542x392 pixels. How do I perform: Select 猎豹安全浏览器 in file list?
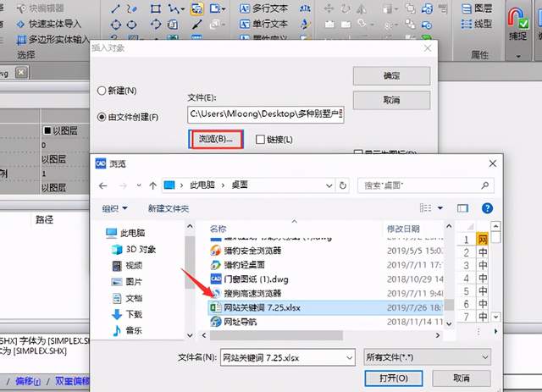(x=325, y=251)
